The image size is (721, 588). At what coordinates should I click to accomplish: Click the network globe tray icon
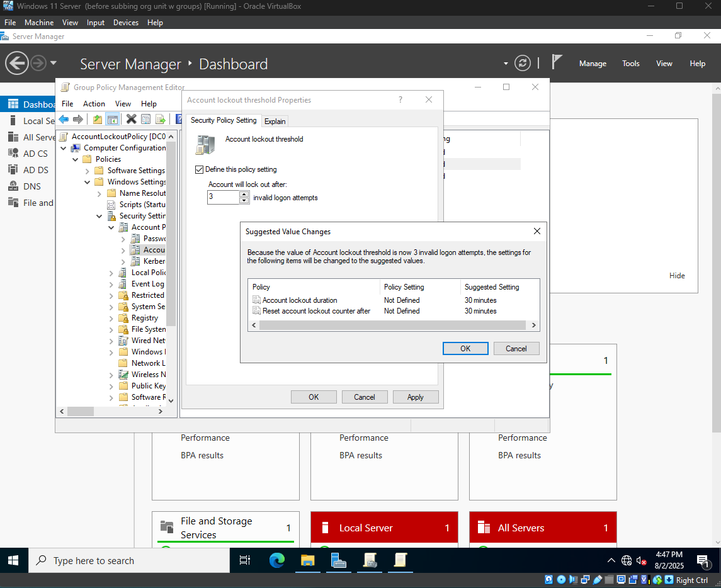(627, 560)
